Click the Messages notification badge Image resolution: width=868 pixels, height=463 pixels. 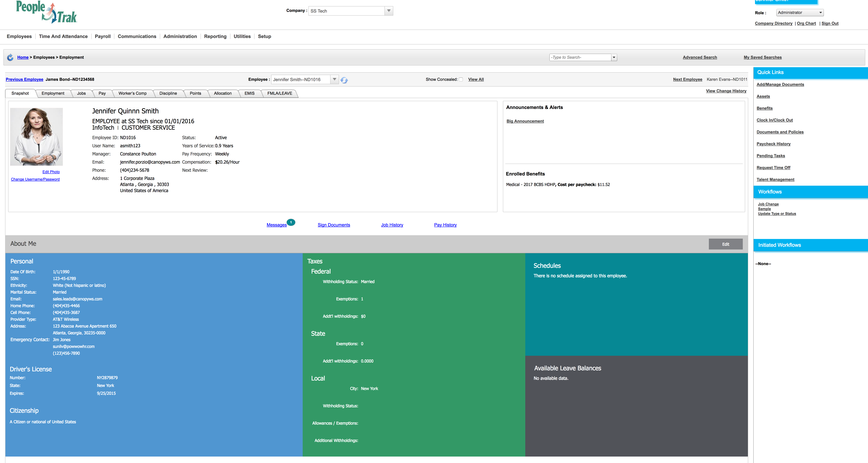(291, 222)
